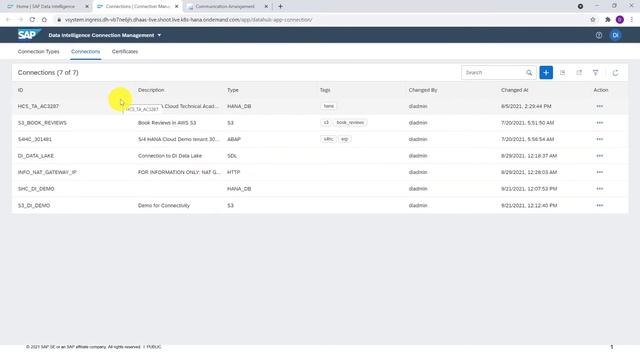Go to browser home page
Screen dimensions: 640x360
(x=44, y=20)
